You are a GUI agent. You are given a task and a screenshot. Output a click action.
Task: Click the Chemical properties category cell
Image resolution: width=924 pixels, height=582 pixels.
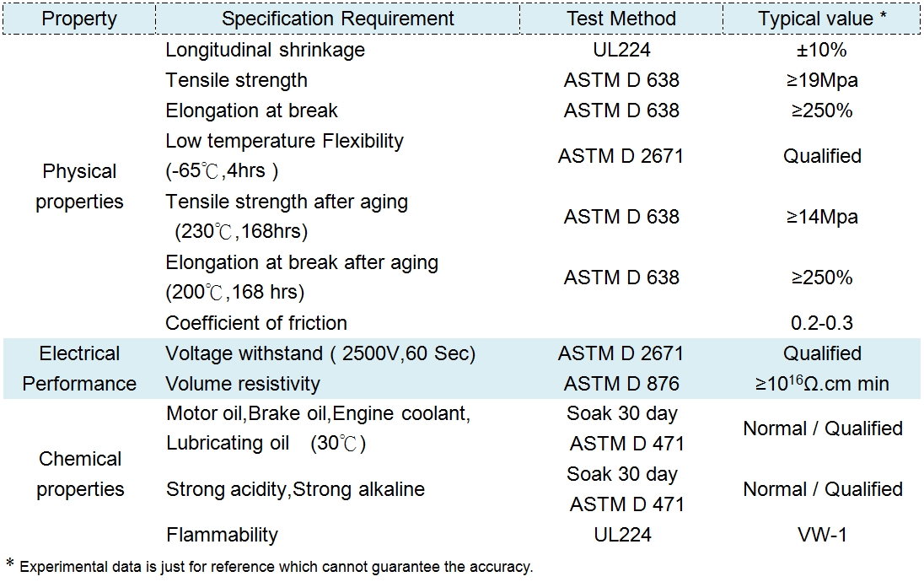(x=80, y=474)
